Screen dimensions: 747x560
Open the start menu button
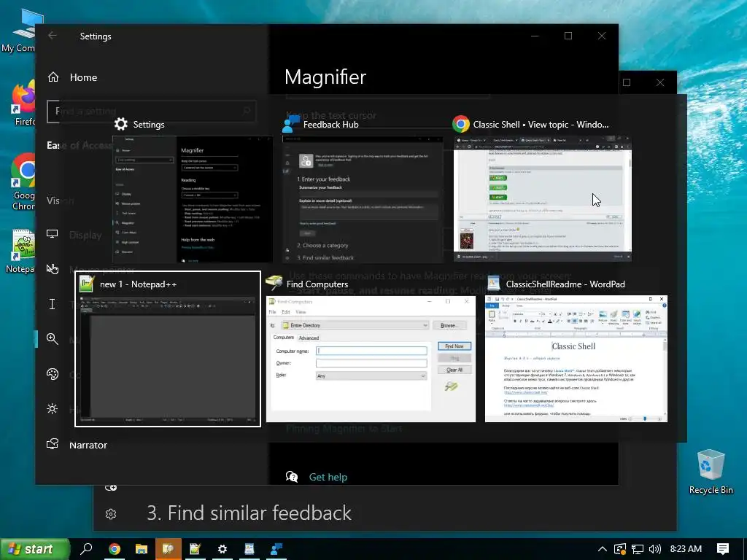pos(35,549)
